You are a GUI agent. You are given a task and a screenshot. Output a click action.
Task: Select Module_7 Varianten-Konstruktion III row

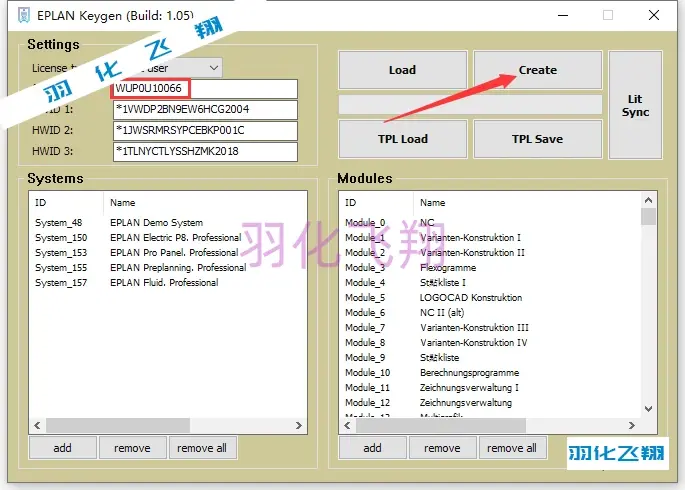point(490,328)
